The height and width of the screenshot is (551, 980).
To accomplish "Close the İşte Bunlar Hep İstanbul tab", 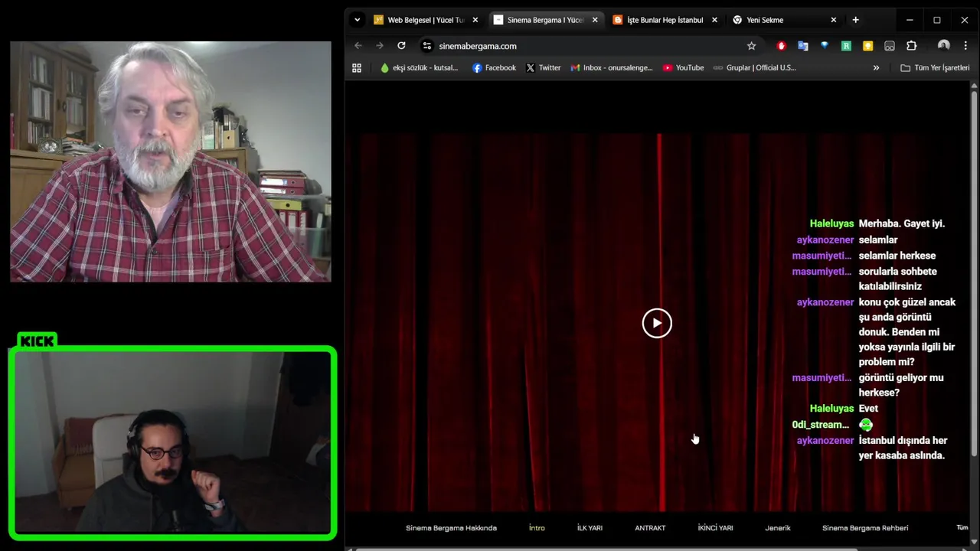I will 714,20.
